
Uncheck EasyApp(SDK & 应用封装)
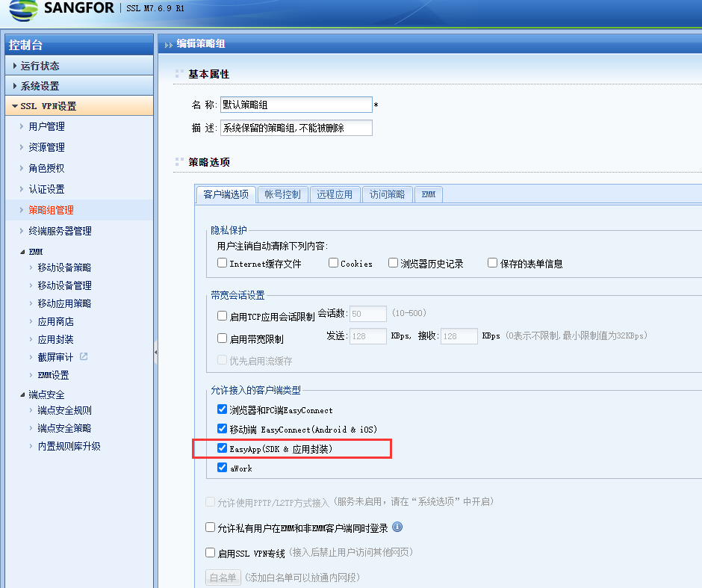[x=222, y=448]
